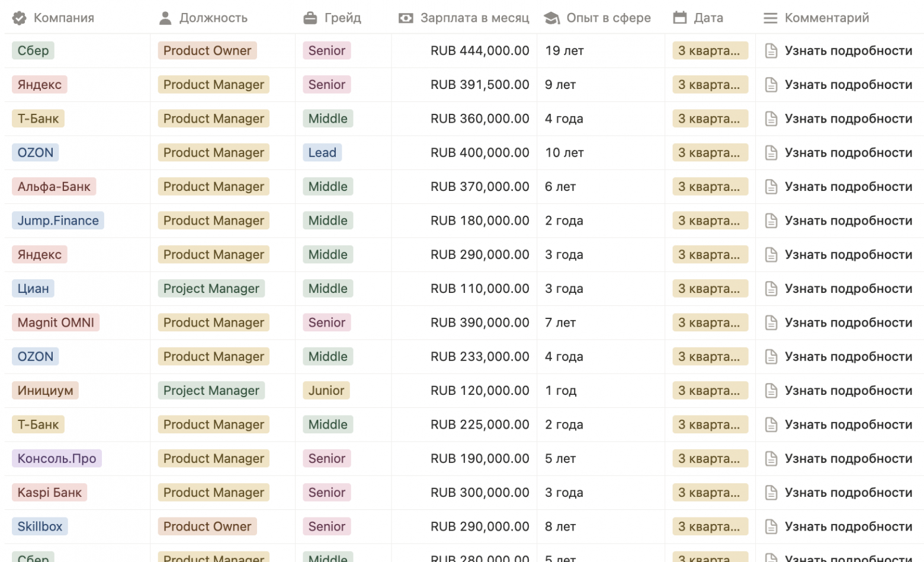The width and height of the screenshot is (924, 562).
Task: Click the verified badge icon beside Компания
Action: click(20, 18)
